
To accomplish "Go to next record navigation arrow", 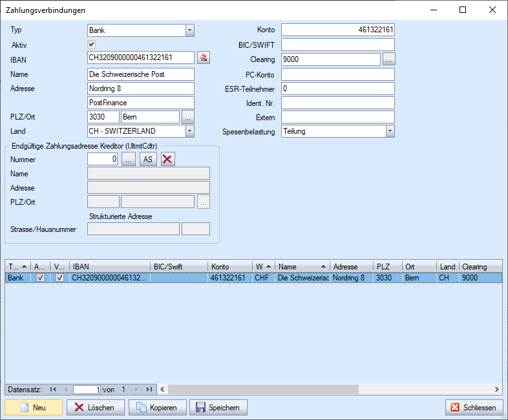I will (x=138, y=389).
